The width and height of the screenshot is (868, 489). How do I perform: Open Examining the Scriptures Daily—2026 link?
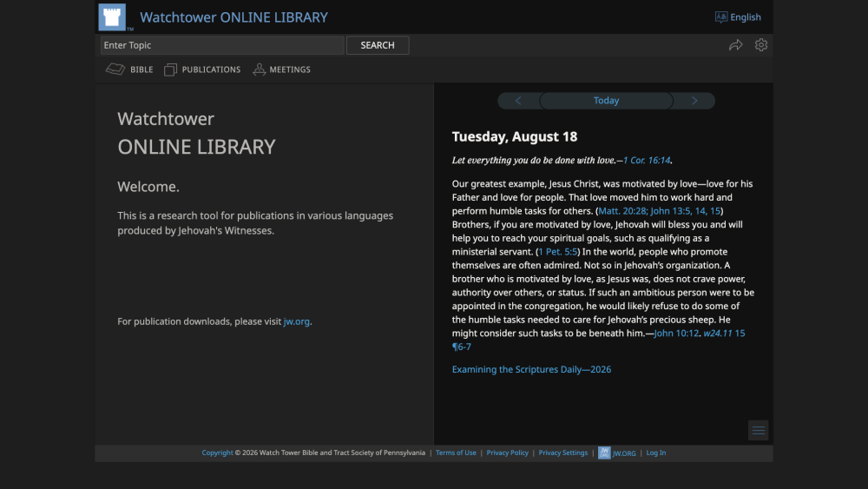[x=531, y=369]
